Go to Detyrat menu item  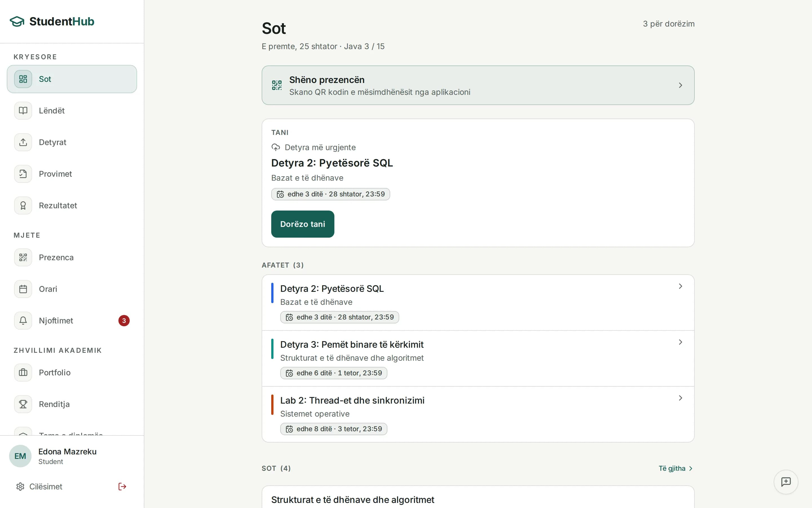(x=72, y=142)
